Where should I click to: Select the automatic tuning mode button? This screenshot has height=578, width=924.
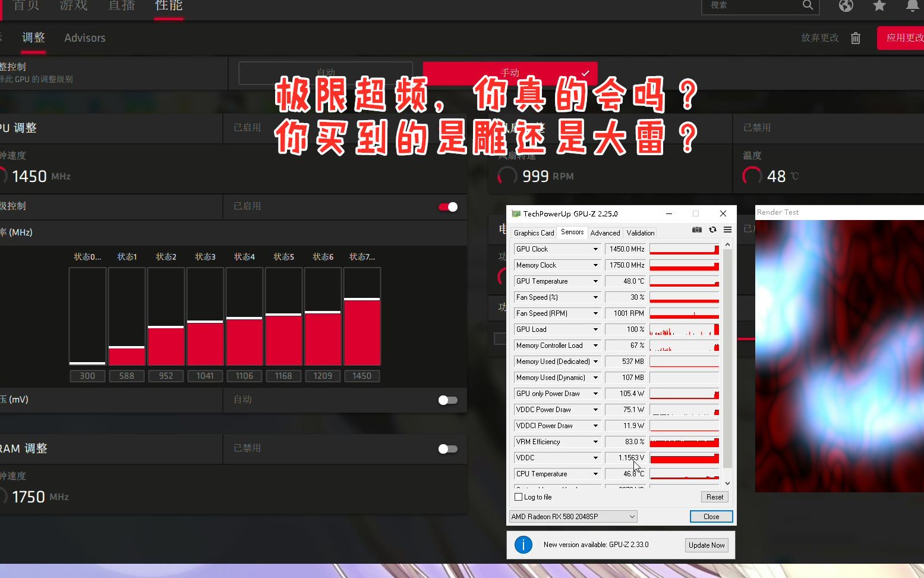pos(326,73)
